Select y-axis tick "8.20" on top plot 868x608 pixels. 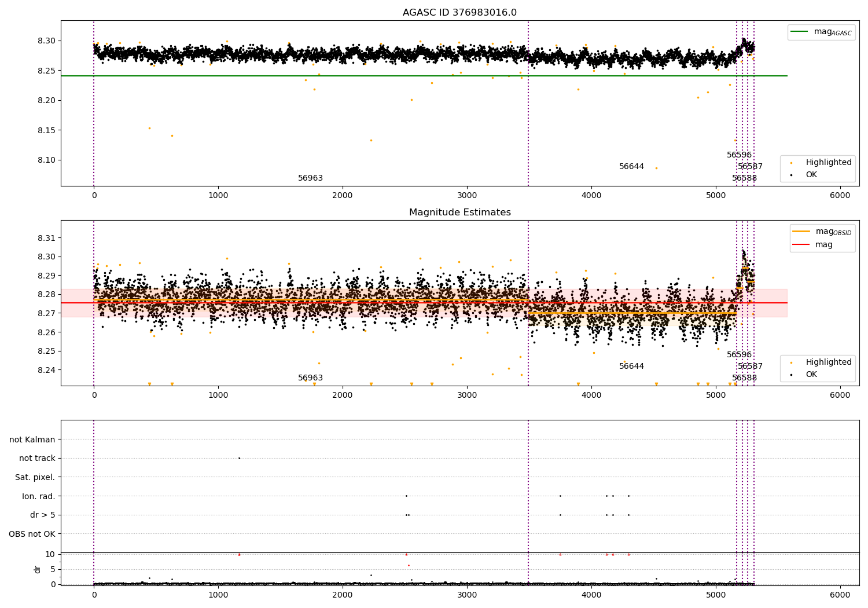47,101
